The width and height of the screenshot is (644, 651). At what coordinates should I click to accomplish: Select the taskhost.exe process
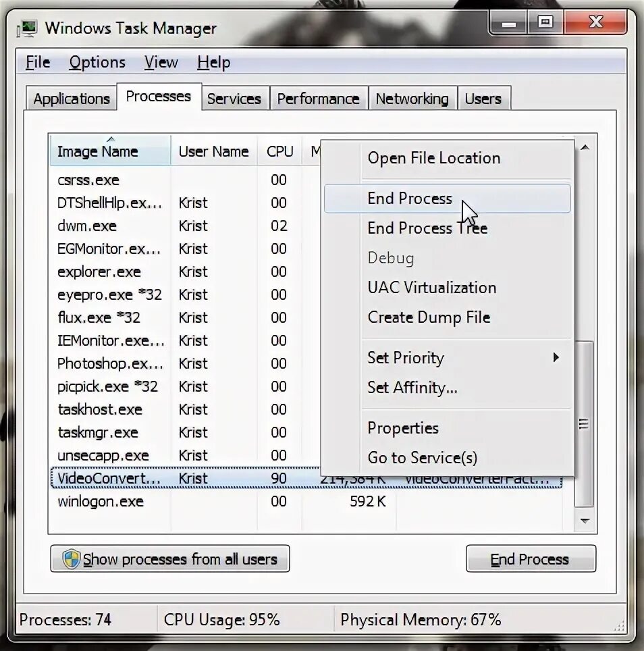[185, 410]
